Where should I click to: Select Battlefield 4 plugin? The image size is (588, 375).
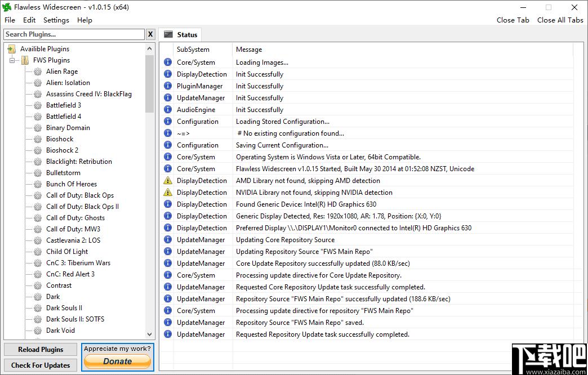tap(64, 117)
